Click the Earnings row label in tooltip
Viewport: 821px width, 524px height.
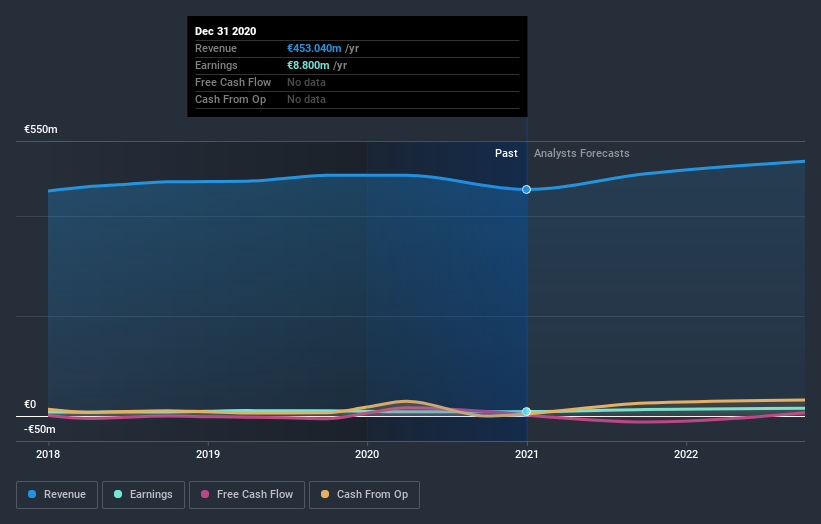pyautogui.click(x=216, y=65)
